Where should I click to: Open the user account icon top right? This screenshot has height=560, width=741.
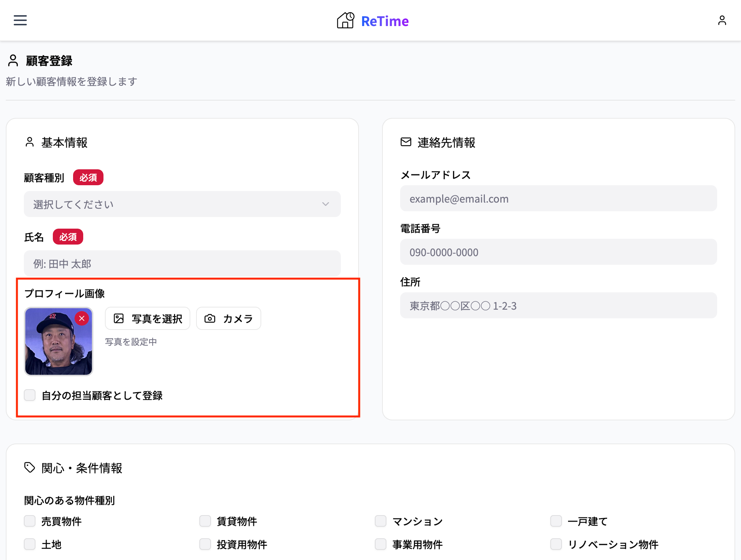722,20
